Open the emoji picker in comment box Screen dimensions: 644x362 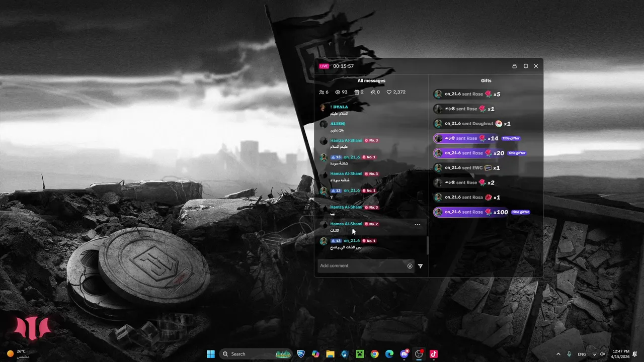coord(410,266)
